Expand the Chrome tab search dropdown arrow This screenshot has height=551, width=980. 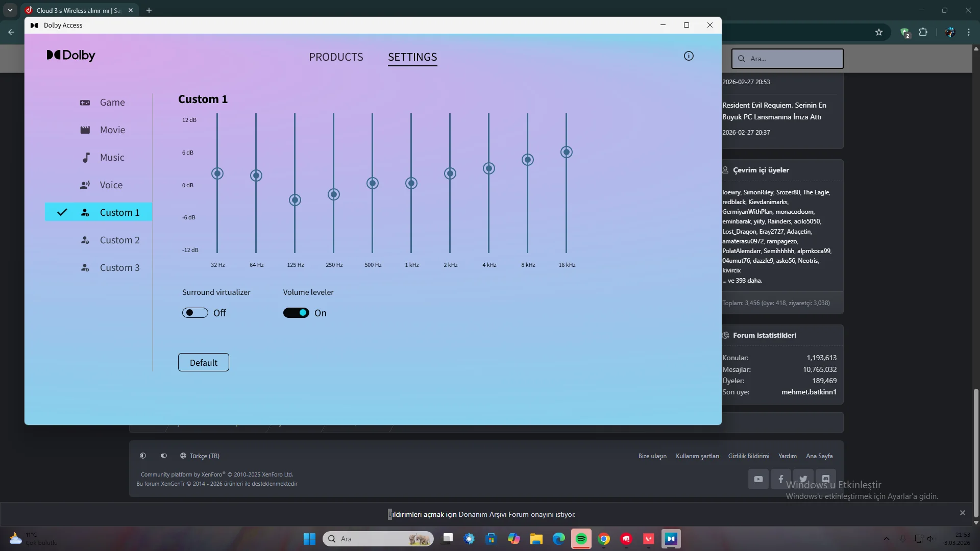10,10
